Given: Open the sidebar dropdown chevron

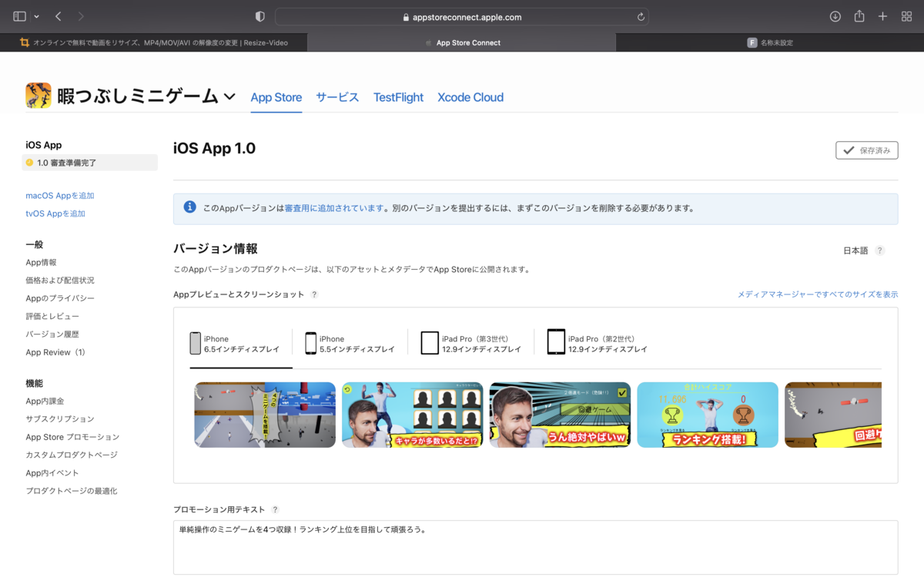Looking at the screenshot, I should pos(36,17).
